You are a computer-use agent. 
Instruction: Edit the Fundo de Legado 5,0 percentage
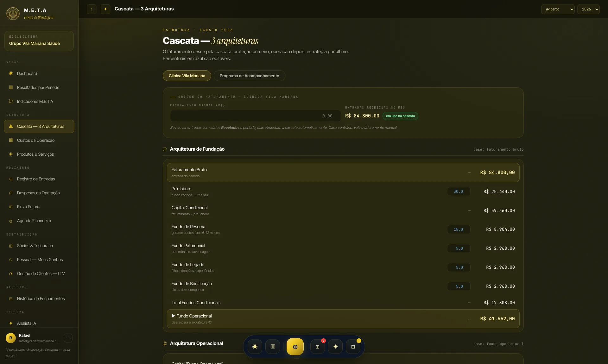[x=459, y=267]
